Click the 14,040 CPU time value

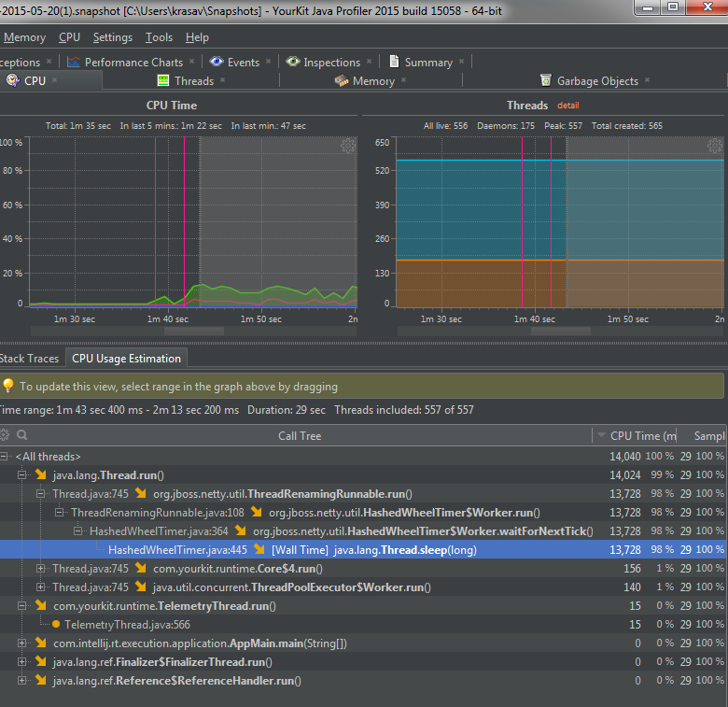(625, 457)
